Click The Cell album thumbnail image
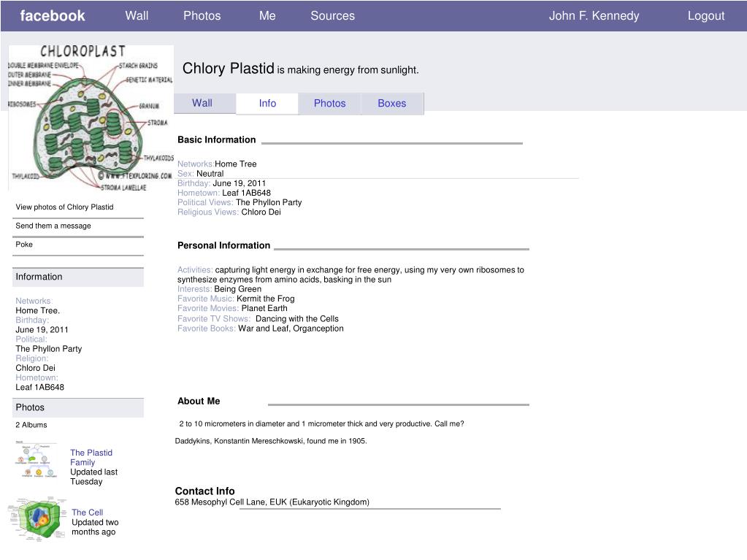The image size is (747, 560). coord(37,520)
